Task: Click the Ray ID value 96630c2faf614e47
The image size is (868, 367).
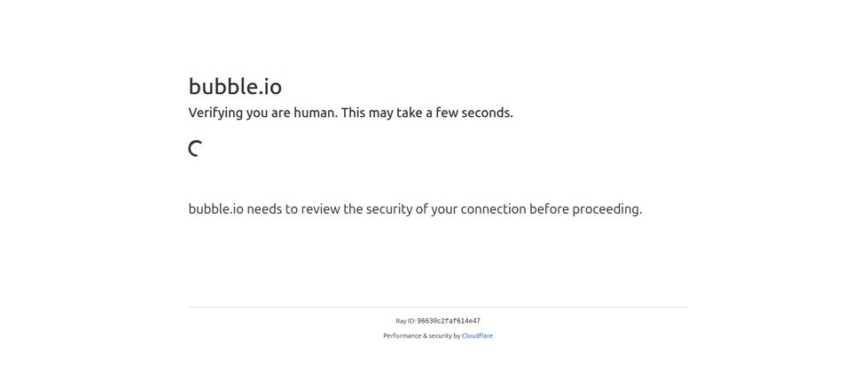Action: (x=449, y=322)
